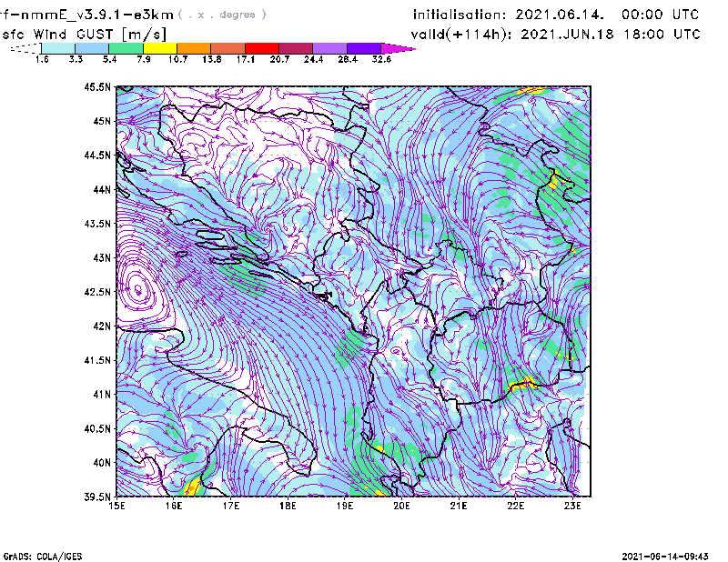This screenshot has width=728, height=562.
Task: Click the legend value 13.8
Action: point(212,59)
